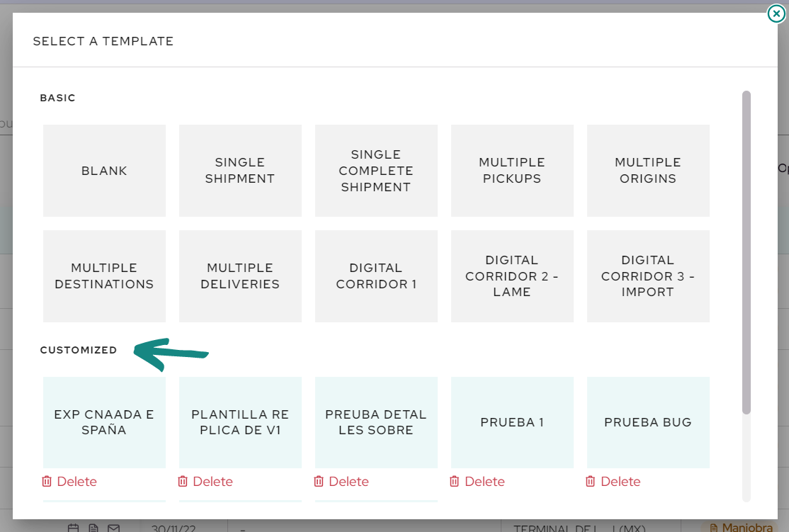
Task: Open the MULTIPLE DELIVERIES template
Action: point(240,276)
